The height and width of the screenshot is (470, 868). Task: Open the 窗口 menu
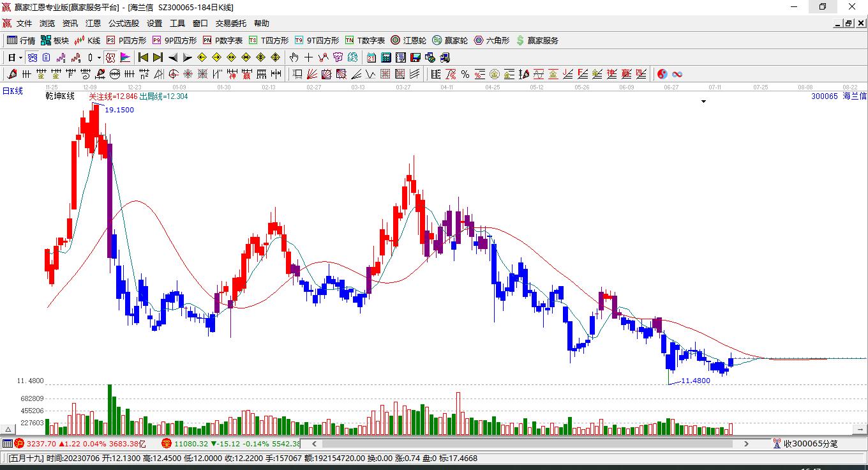200,23
